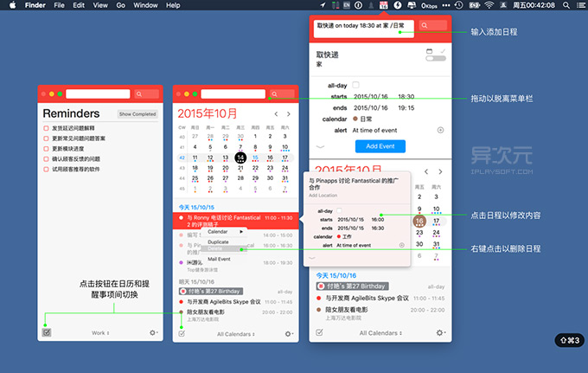The height and width of the screenshot is (373, 588).
Task: Click the add alert plus icon beside 'At time of event'
Action: tap(440, 130)
